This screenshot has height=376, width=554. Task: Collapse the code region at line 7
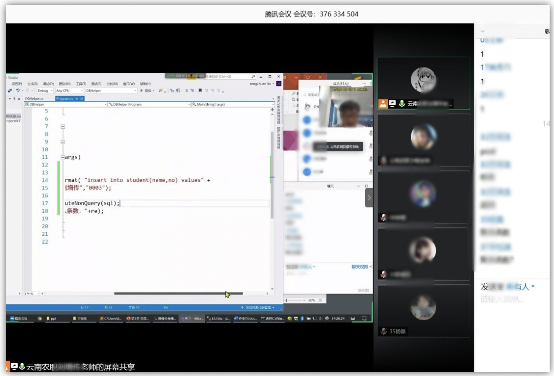tap(63, 127)
